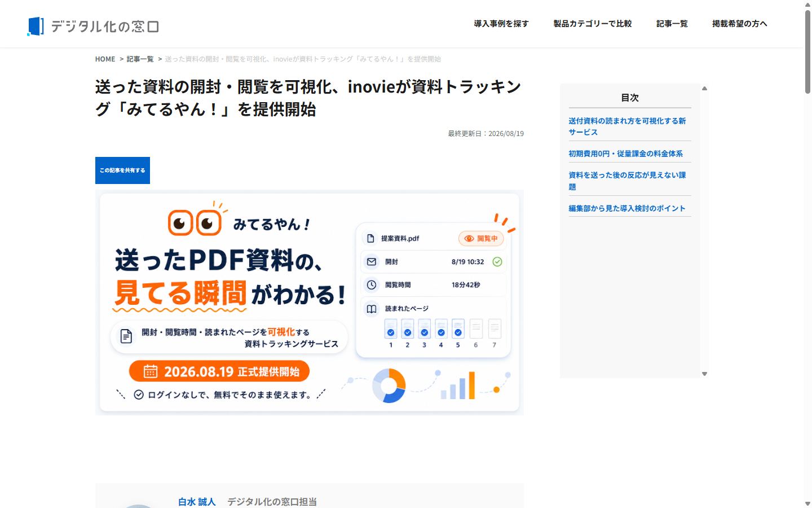Image resolution: width=812 pixels, height=508 pixels.
Task: Click the この記事を共有する button
Action: (x=122, y=170)
